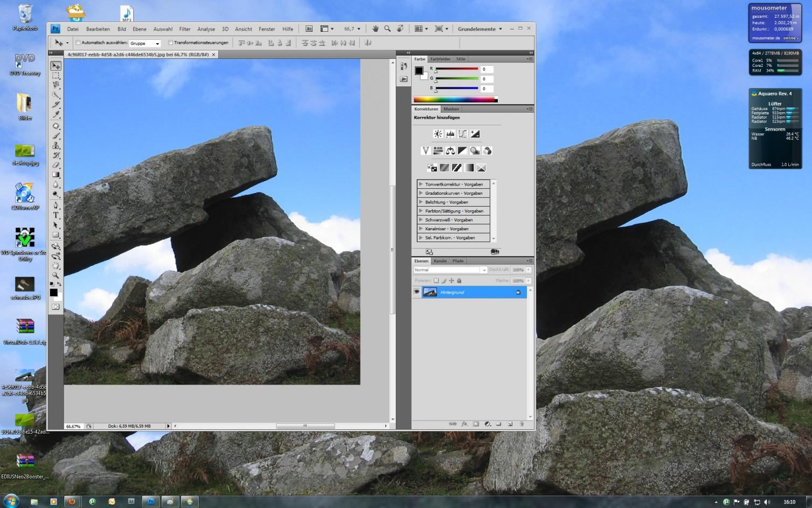
Task: Select the Pen tool
Action: (56, 205)
